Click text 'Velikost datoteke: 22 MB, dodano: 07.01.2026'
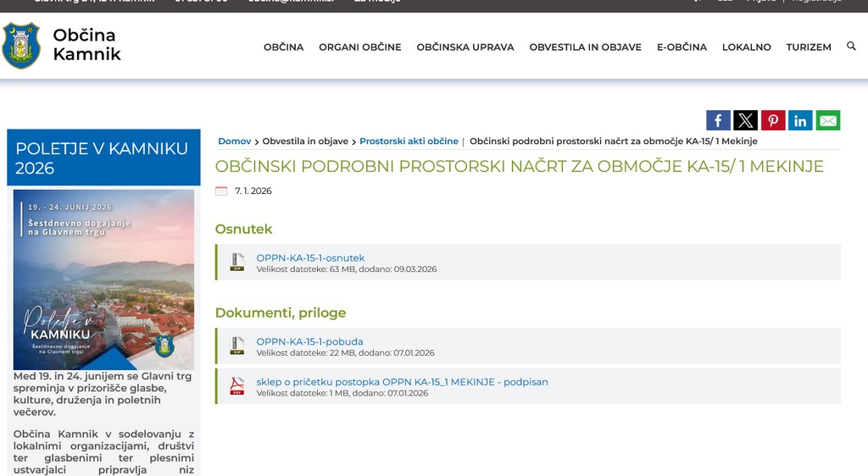 pyautogui.click(x=346, y=352)
